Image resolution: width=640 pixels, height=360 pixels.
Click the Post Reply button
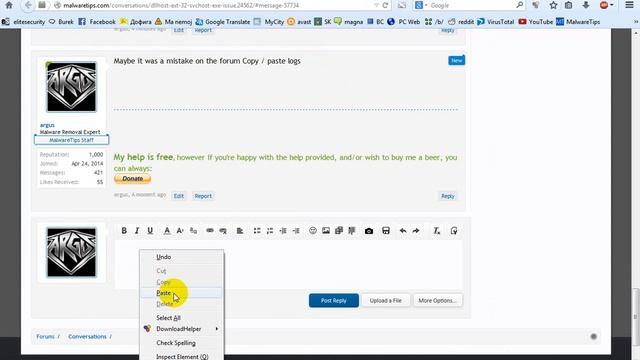tap(334, 300)
